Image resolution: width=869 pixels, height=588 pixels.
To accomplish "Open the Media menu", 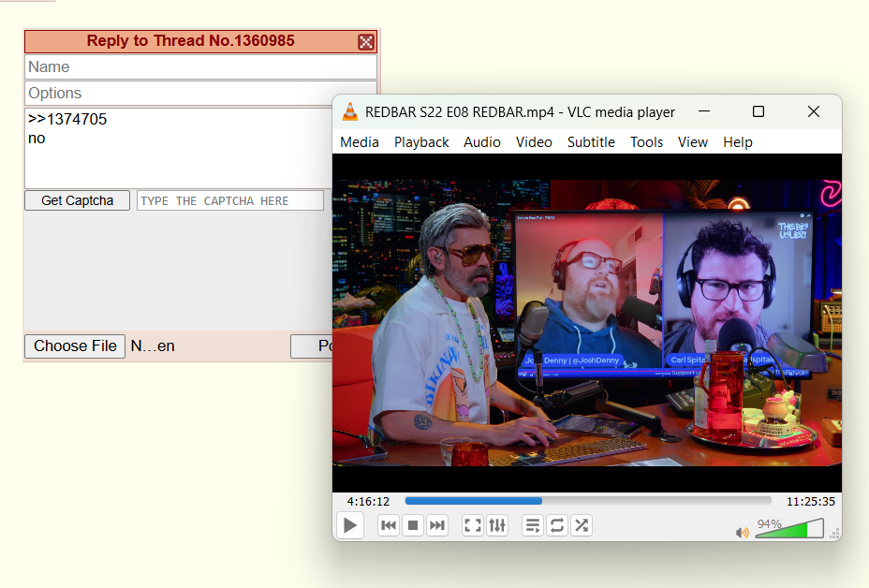I will (359, 142).
